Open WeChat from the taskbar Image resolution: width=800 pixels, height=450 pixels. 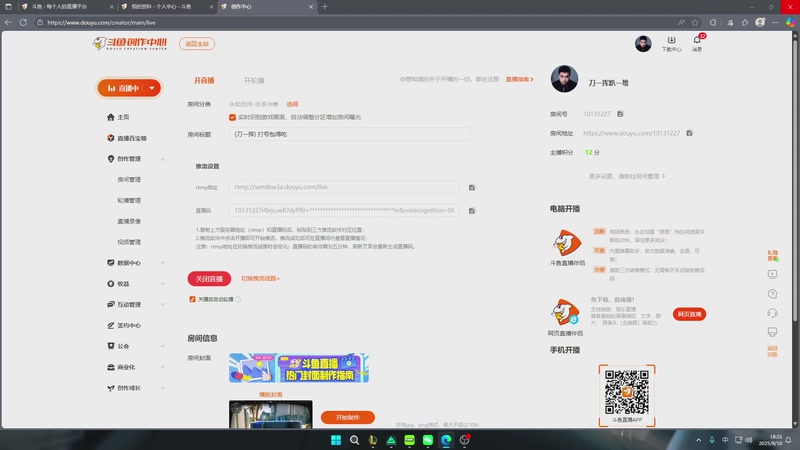(x=428, y=440)
